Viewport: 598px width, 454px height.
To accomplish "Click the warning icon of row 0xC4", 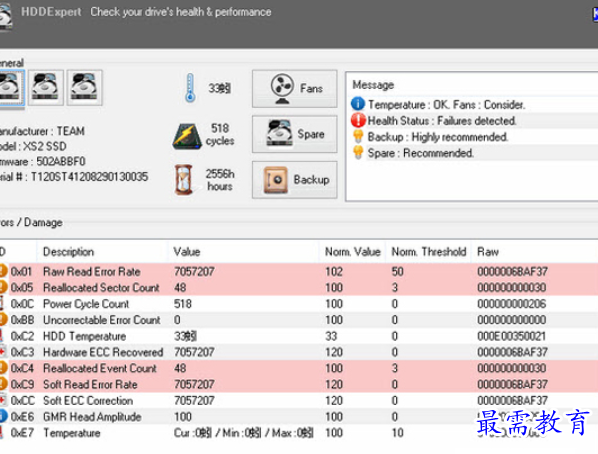I will pyautogui.click(x=3, y=368).
